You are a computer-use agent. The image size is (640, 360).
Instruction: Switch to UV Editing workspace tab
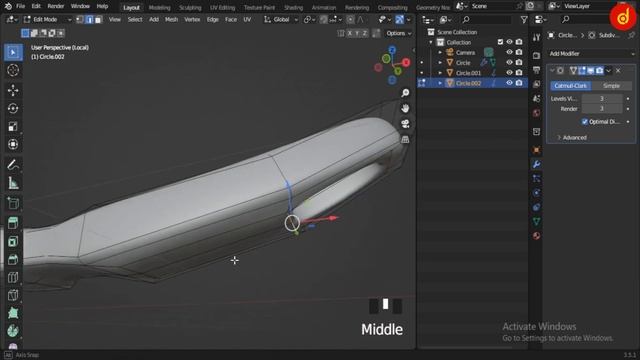222,7
